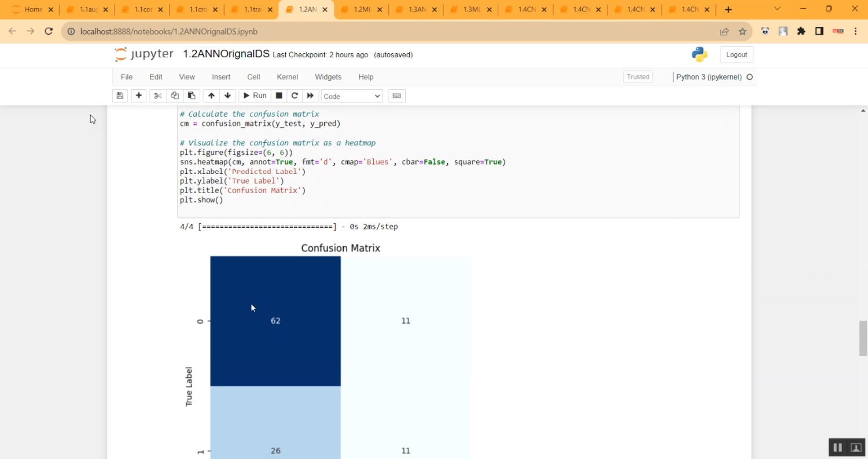Restart kernel and run all cells fast-forward icon
868x459 pixels.
click(310, 95)
